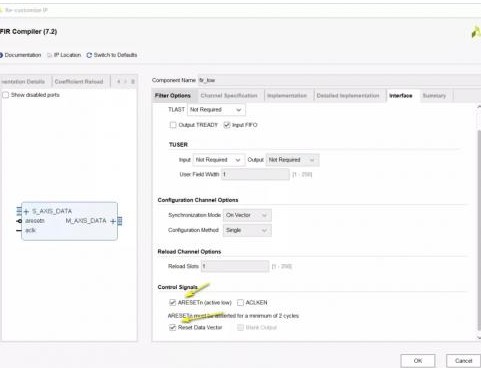The width and height of the screenshot is (481, 368).
Task: Toggle the Reset Data Vector checkbox
Action: point(172,328)
